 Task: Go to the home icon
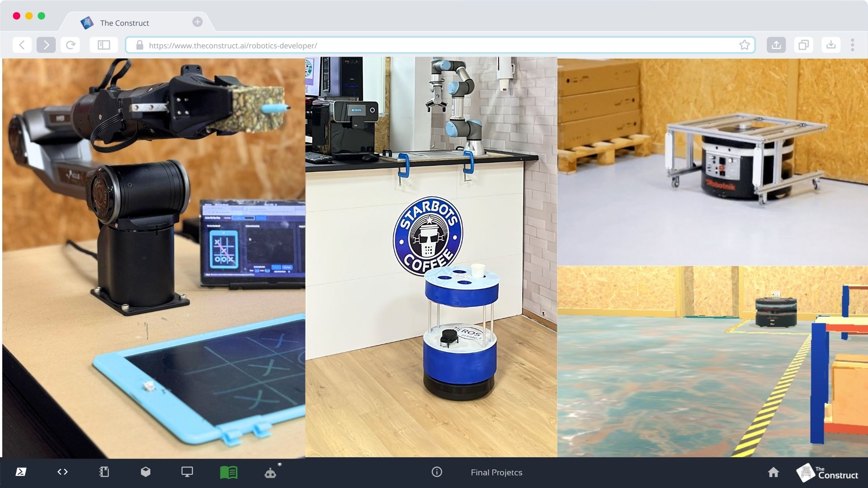pyautogui.click(x=774, y=472)
